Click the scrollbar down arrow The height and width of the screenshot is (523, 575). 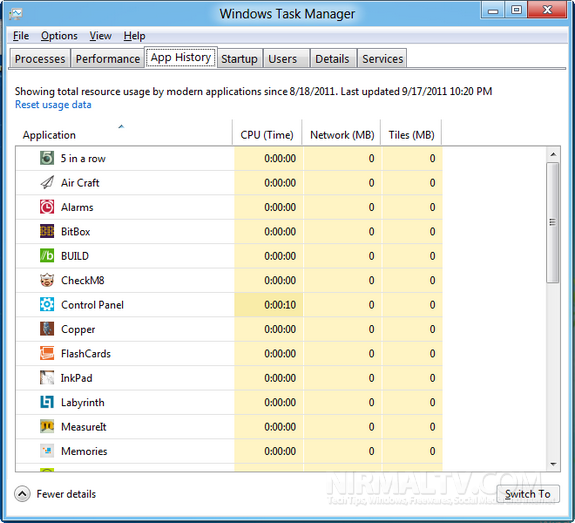click(553, 464)
